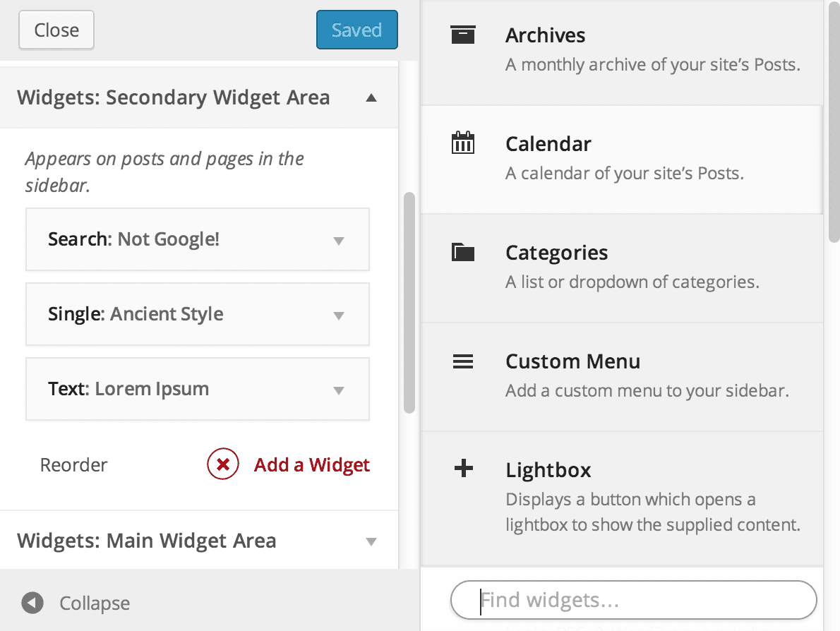The width and height of the screenshot is (840, 631).
Task: Collapse the Secondary Widget Area section
Action: pyautogui.click(x=371, y=98)
